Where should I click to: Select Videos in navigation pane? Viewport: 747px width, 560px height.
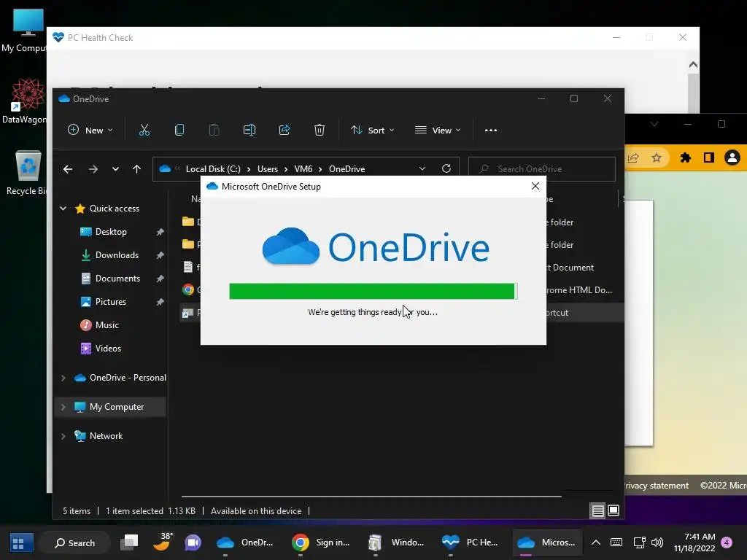108,349
